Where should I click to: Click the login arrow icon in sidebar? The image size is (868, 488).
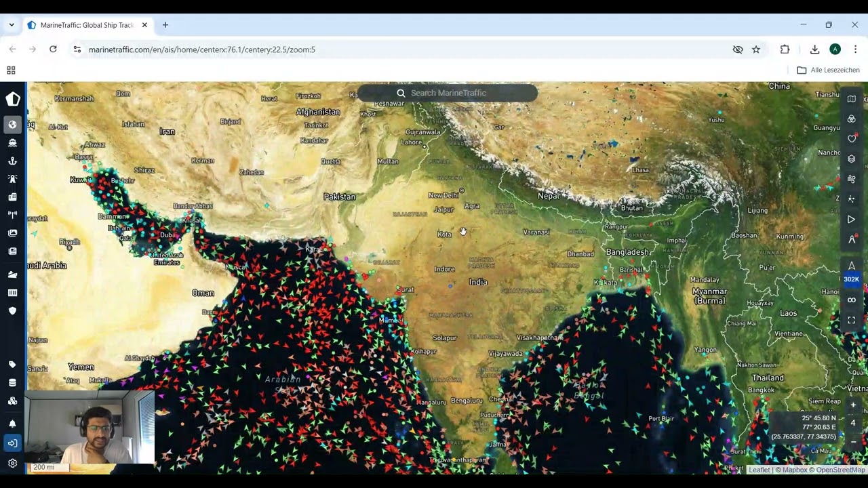point(12,443)
